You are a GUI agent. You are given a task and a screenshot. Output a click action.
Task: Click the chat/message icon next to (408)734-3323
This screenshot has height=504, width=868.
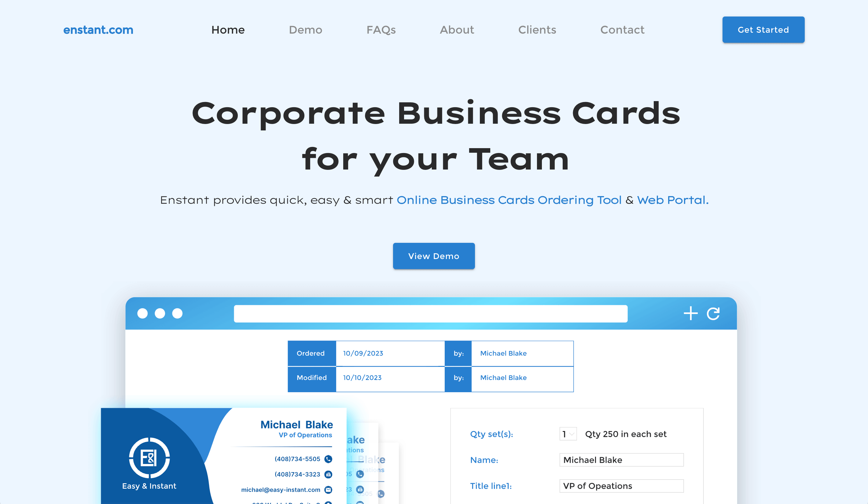point(328,474)
